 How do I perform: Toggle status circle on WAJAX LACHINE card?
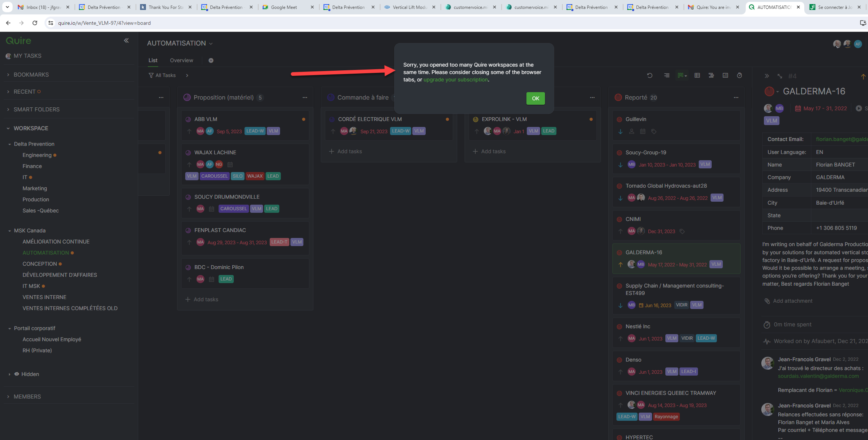coord(188,153)
